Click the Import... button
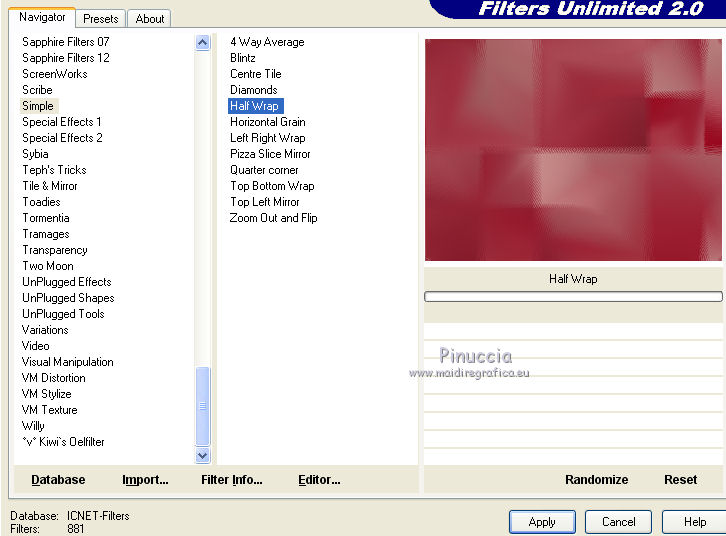This screenshot has width=726, height=536. pyautogui.click(x=145, y=480)
